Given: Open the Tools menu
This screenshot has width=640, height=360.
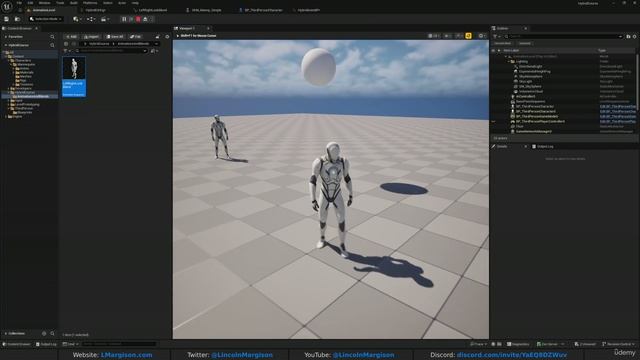Looking at the screenshot, I should point(60,3).
